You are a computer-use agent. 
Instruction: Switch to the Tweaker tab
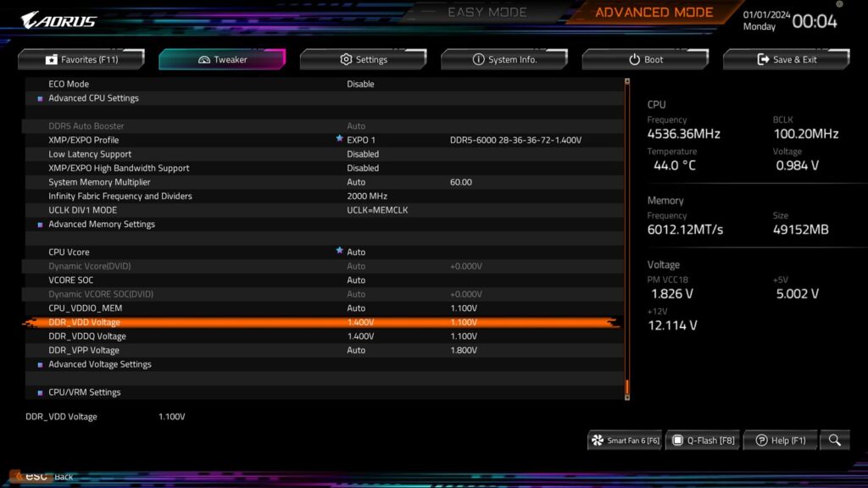pos(222,59)
